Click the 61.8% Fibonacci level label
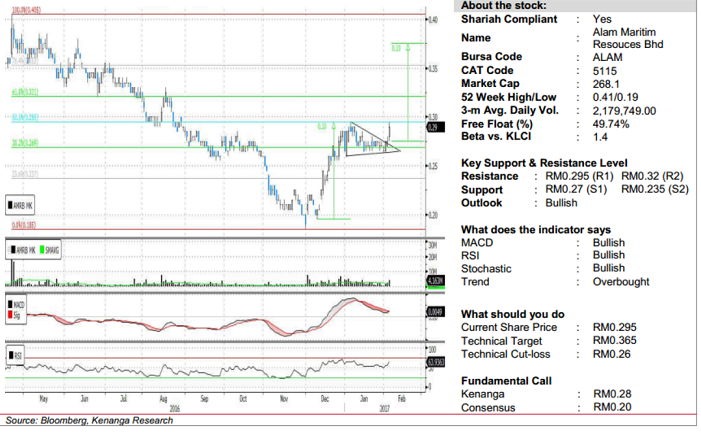The image size is (701, 432). pyautogui.click(x=25, y=92)
